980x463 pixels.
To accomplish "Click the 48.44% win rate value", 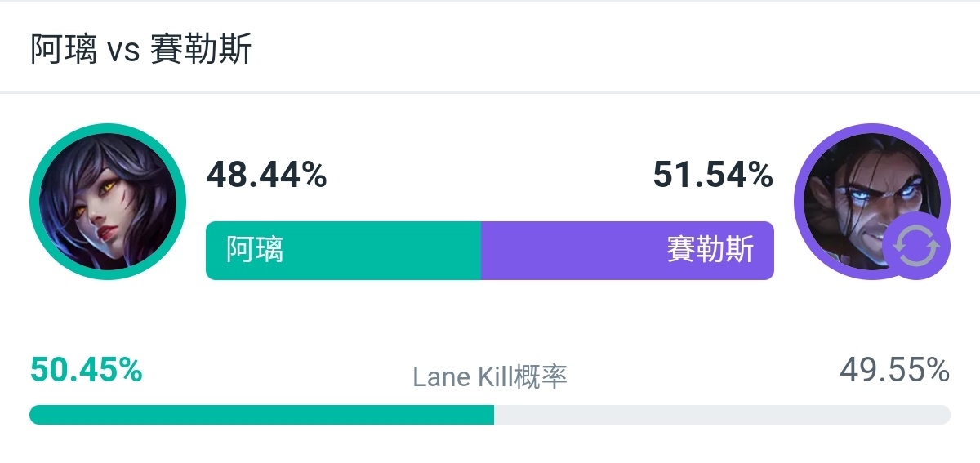I will pos(266,175).
